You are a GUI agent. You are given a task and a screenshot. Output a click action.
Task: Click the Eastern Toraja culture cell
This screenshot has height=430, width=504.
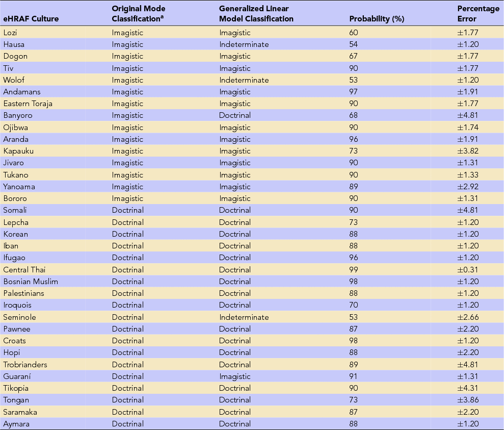point(28,104)
